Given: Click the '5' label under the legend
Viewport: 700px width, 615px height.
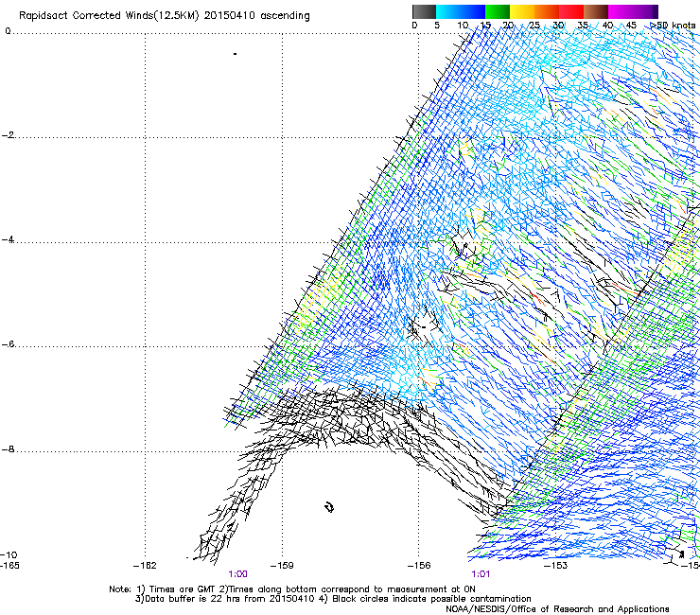Looking at the screenshot, I should pyautogui.click(x=437, y=26).
